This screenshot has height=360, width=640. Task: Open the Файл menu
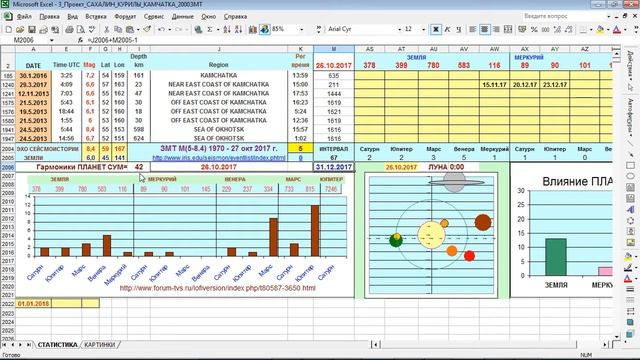(x=24, y=17)
